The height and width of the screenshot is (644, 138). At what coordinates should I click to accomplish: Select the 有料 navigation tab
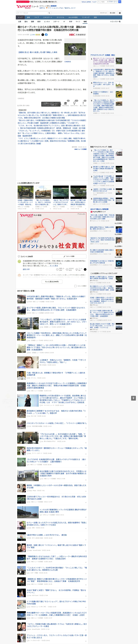[95, 17]
